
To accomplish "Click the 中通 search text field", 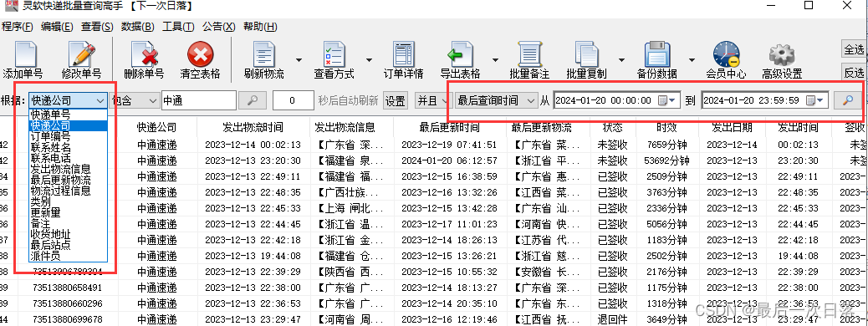I will 199,100.
